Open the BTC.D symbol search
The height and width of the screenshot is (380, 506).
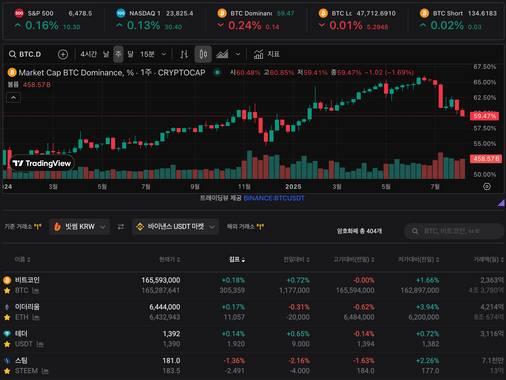click(25, 54)
